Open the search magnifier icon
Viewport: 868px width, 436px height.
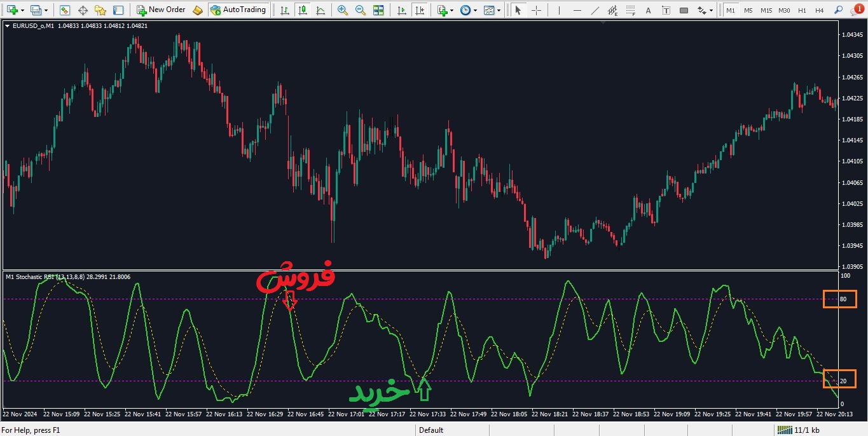click(x=838, y=10)
